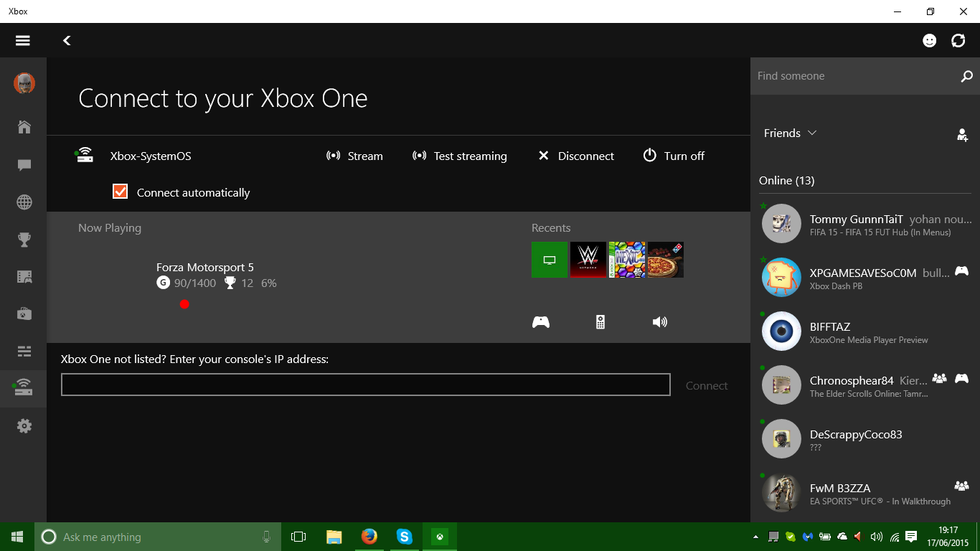The width and height of the screenshot is (980, 551).
Task: Open the WWE Network recent tile
Action: [x=588, y=260]
